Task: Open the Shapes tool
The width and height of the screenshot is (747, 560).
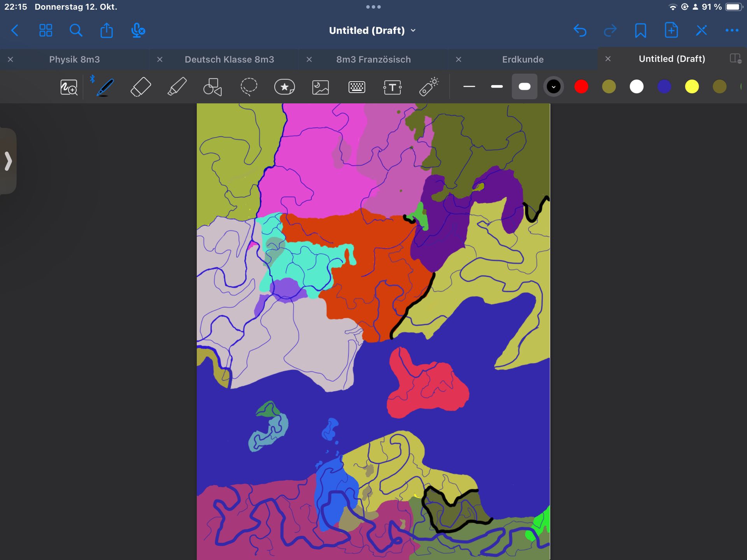Action: point(212,87)
